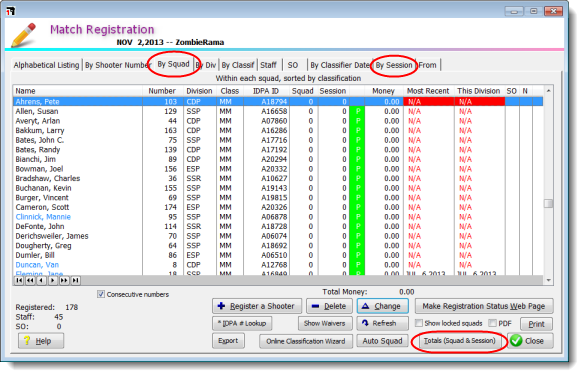Select shooter Buchanan, Kevin
The height and width of the screenshot is (377, 584).
278,188
